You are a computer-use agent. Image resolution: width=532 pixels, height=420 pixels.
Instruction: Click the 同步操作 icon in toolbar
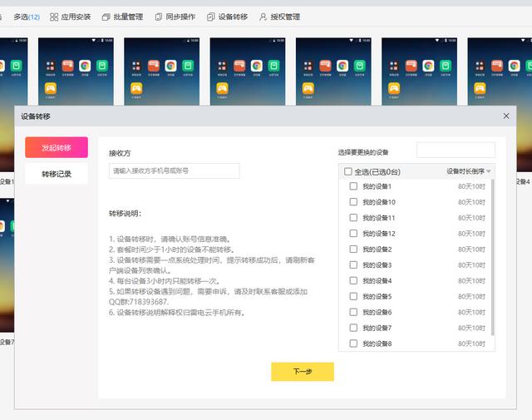(x=158, y=17)
